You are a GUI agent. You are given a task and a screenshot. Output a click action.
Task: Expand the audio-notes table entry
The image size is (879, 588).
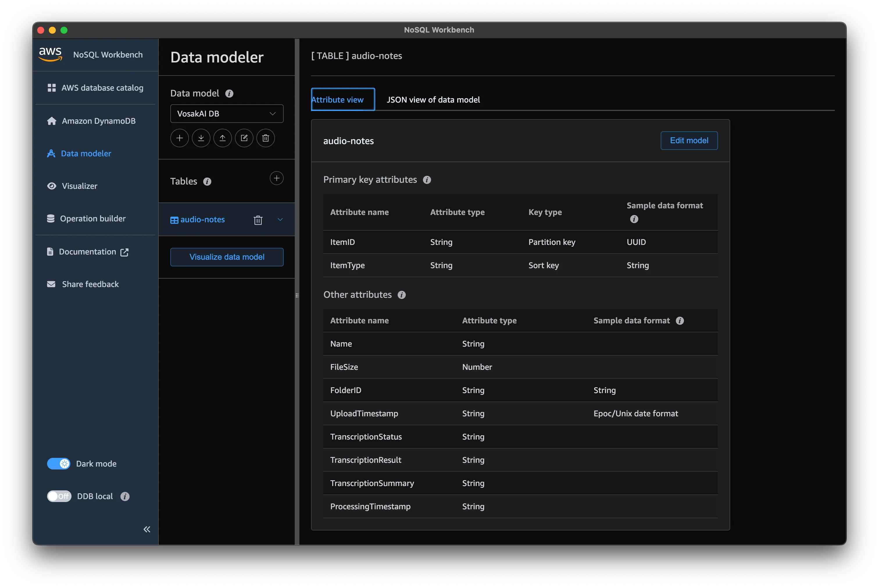[x=280, y=220]
